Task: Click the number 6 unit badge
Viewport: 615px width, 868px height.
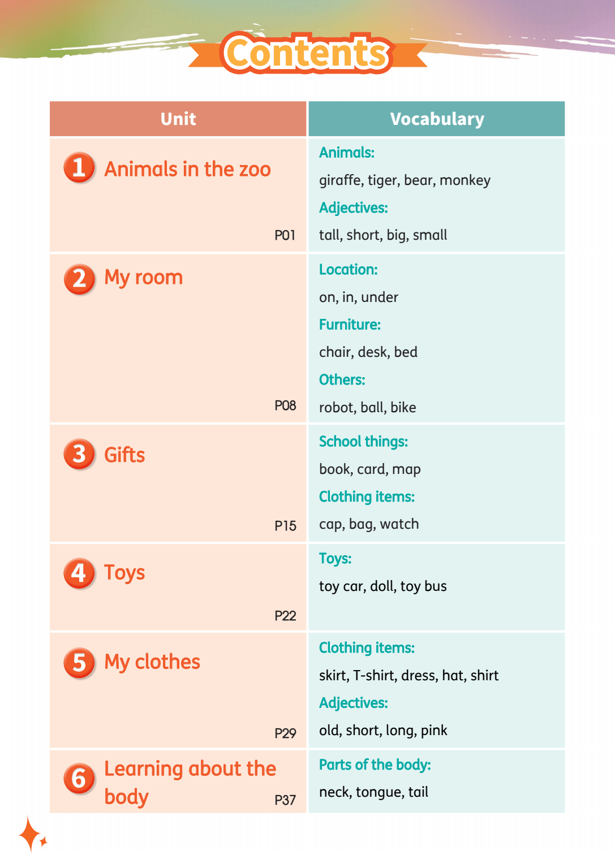Action: coord(79,779)
